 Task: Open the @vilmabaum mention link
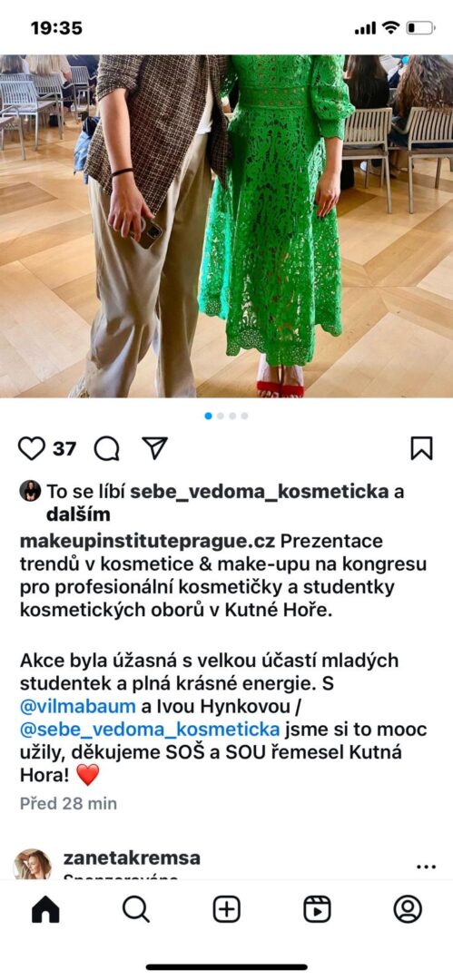pos(77,707)
